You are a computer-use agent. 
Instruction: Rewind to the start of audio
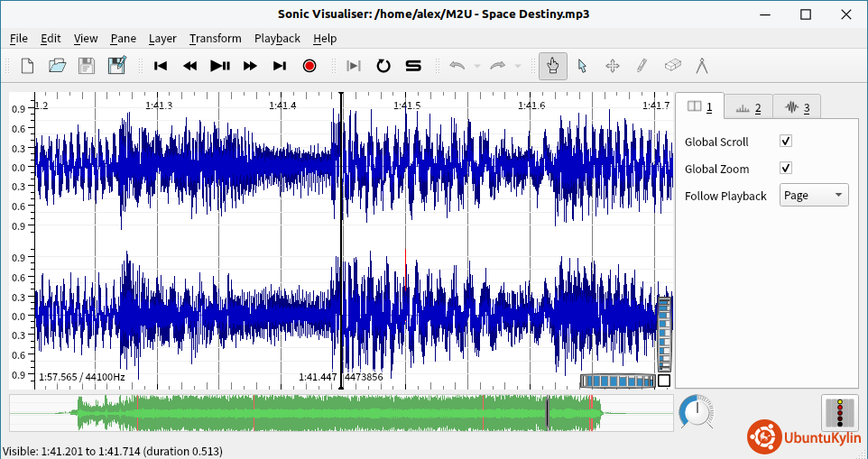coord(161,66)
